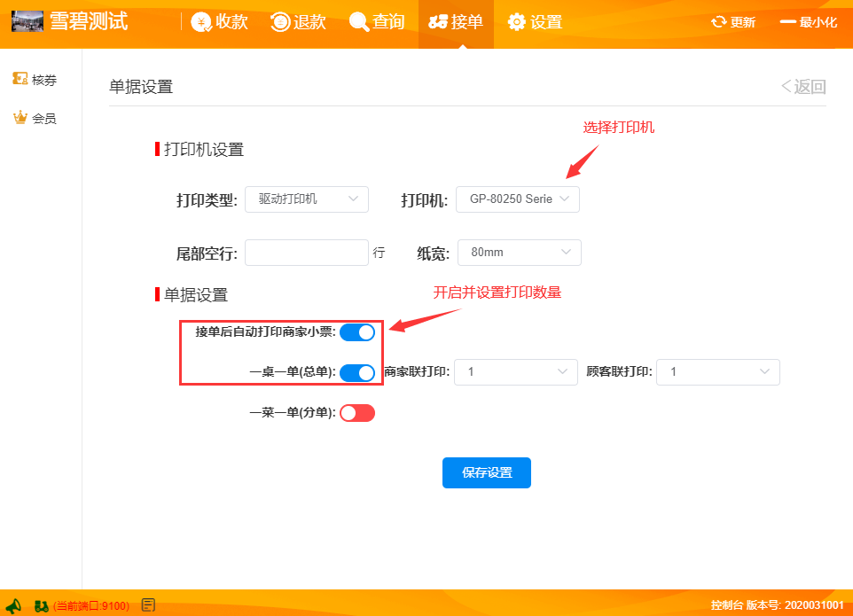
Task: Click the 会员 crown icon in sidebar
Action: (20, 118)
